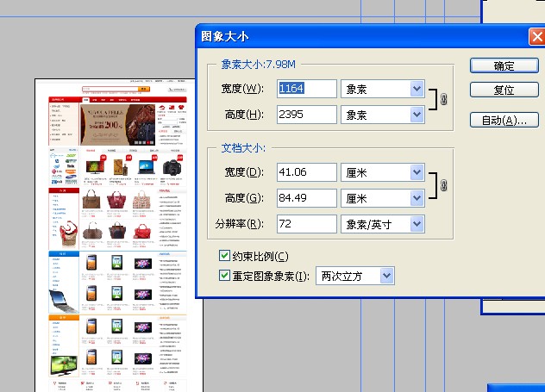Close the 图象大小 dialog
Viewport: 545px width, 392px height.
pyautogui.click(x=536, y=36)
